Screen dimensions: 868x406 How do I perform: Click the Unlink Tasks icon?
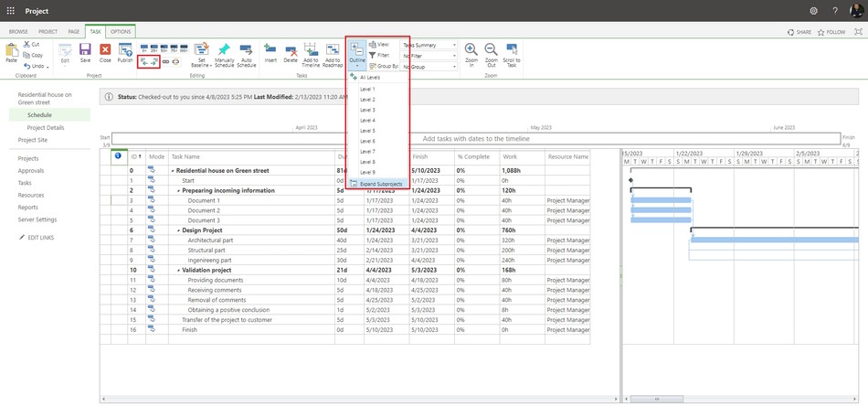176,61
